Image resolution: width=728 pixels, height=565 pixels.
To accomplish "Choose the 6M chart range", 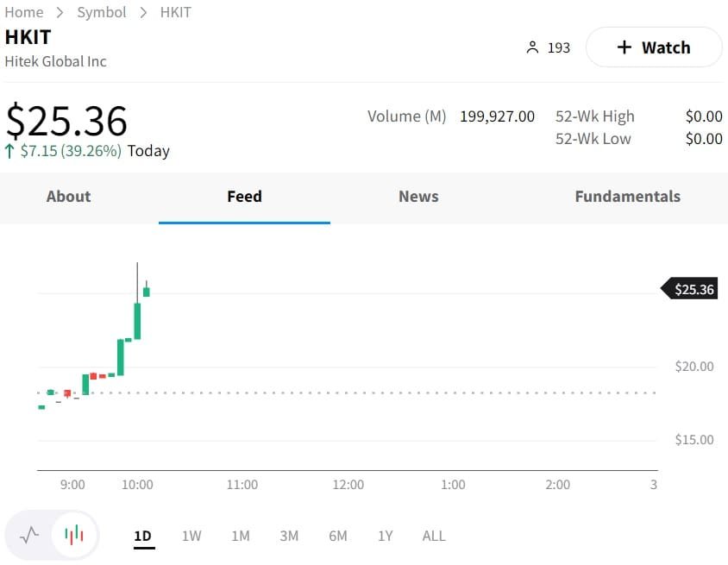I will point(338,536).
